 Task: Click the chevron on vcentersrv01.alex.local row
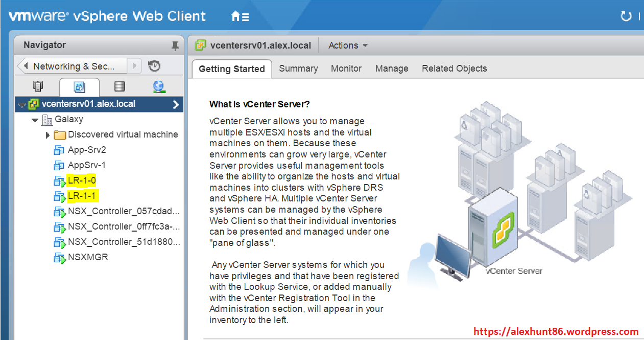point(176,104)
